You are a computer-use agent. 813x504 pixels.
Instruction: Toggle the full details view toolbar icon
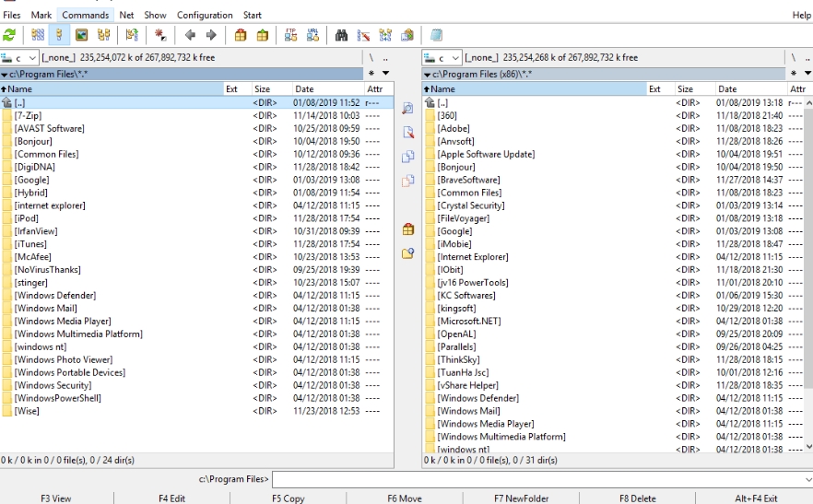59,35
